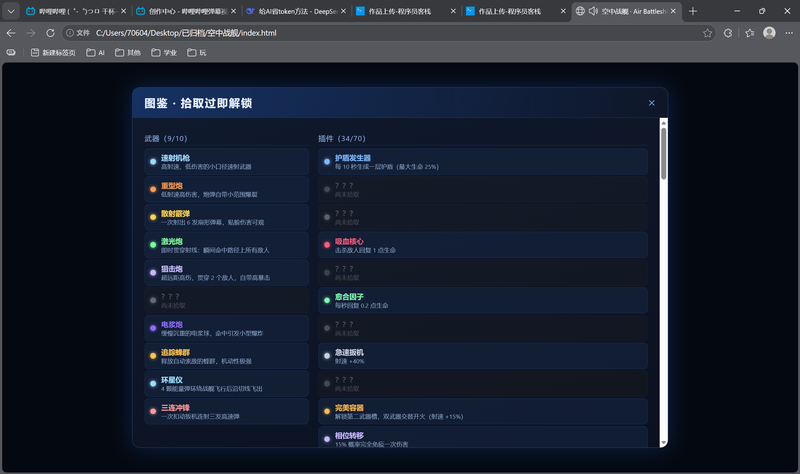Mute the Air Battleship tab audio
800x474 pixels.
click(593, 11)
